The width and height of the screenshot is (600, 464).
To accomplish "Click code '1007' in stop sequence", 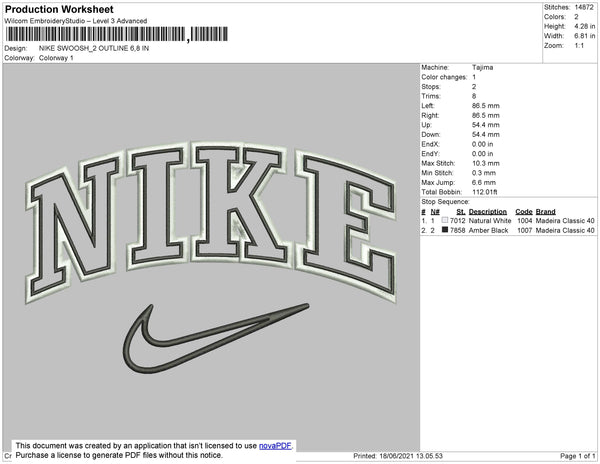I will click(525, 230).
